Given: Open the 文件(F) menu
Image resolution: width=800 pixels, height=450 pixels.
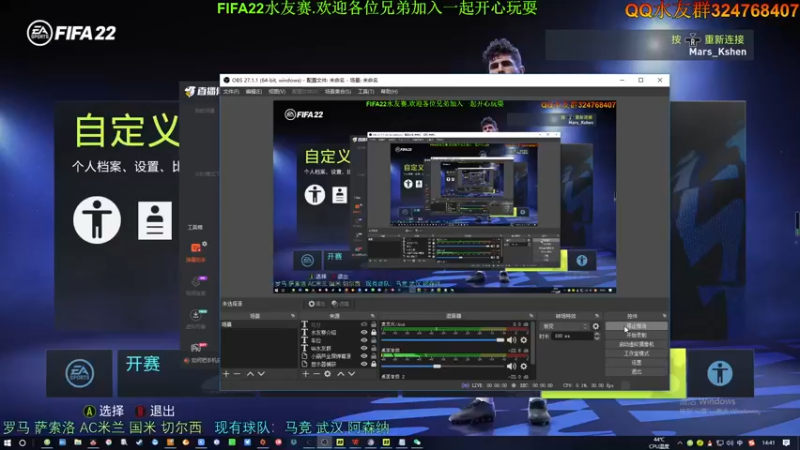Looking at the screenshot, I should coord(231,92).
